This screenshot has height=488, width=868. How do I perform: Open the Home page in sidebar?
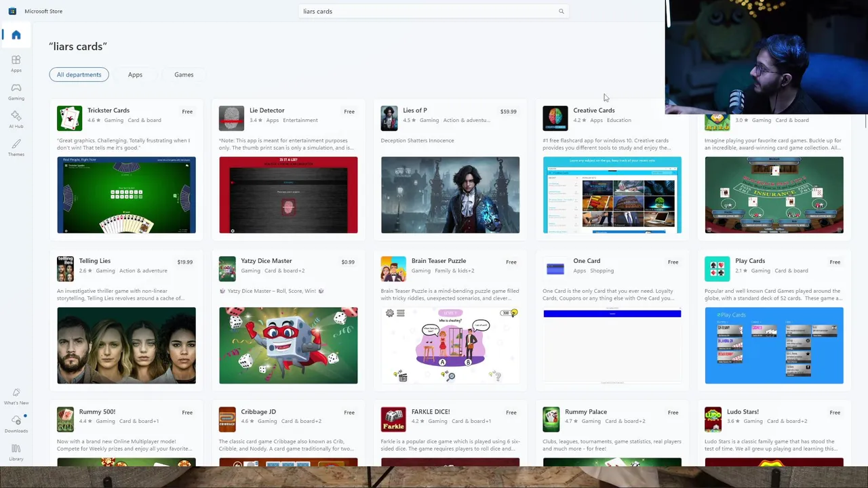[x=16, y=35]
